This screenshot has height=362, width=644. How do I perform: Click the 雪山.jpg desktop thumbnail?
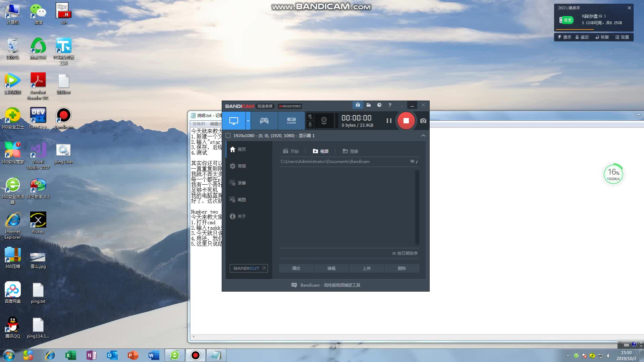click(x=38, y=260)
